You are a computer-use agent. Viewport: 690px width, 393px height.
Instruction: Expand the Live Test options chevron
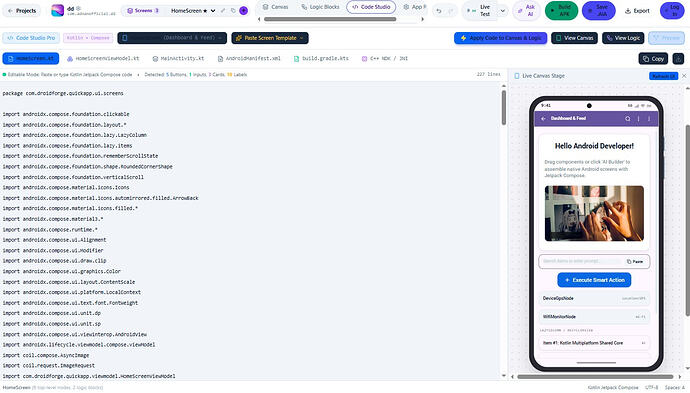coord(503,11)
